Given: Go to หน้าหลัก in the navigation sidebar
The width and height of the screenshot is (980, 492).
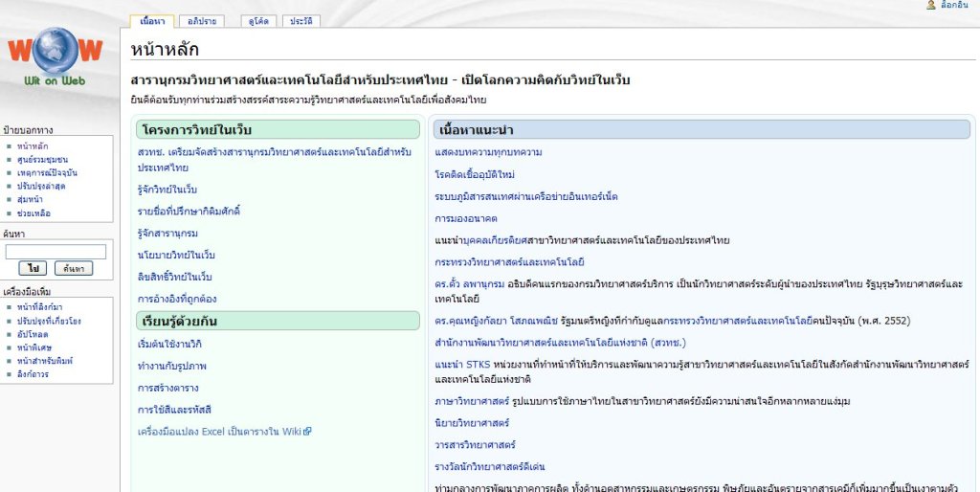Looking at the screenshot, I should [32, 146].
